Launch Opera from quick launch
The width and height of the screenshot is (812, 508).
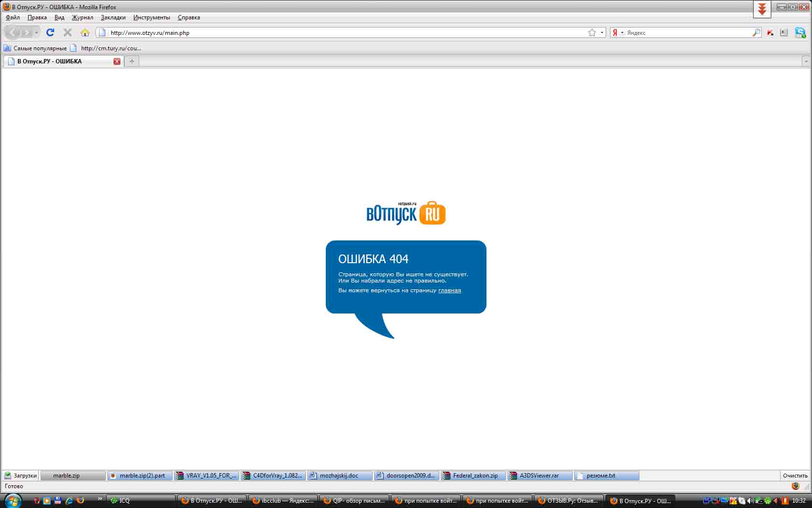point(36,501)
